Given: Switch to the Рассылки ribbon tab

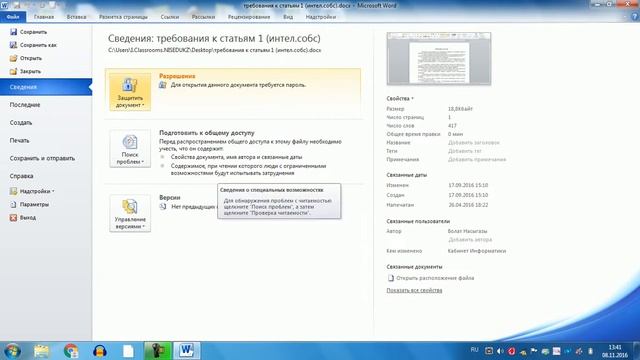Looking at the screenshot, I should (203, 17).
